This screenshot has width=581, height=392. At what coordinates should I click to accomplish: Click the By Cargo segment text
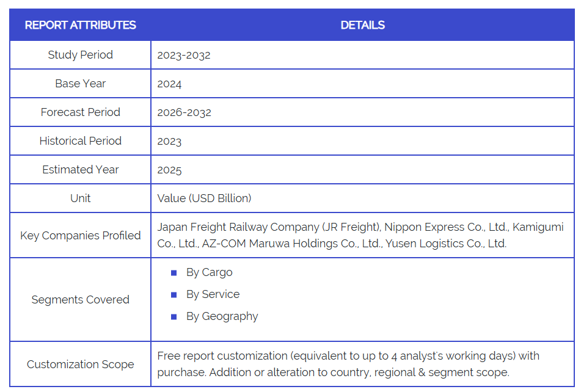209,272
